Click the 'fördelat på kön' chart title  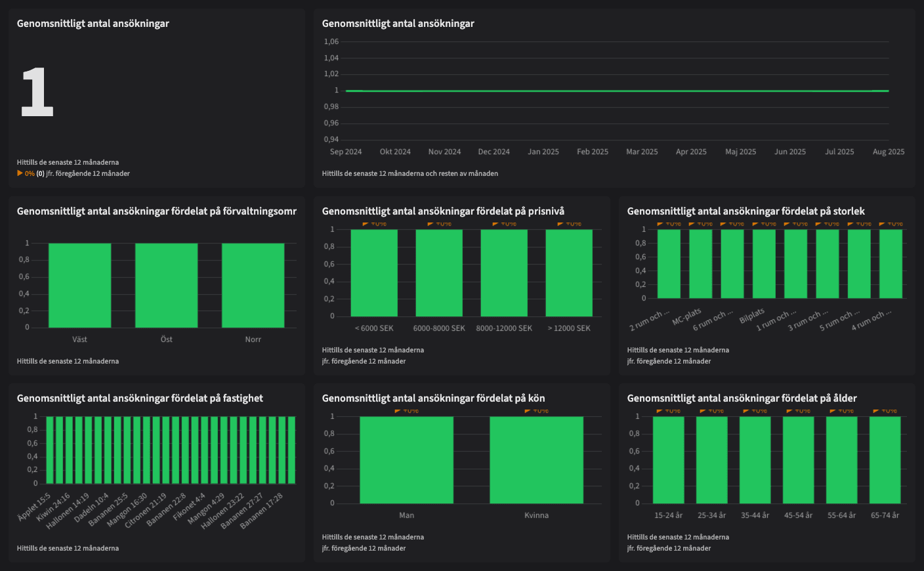(x=433, y=398)
